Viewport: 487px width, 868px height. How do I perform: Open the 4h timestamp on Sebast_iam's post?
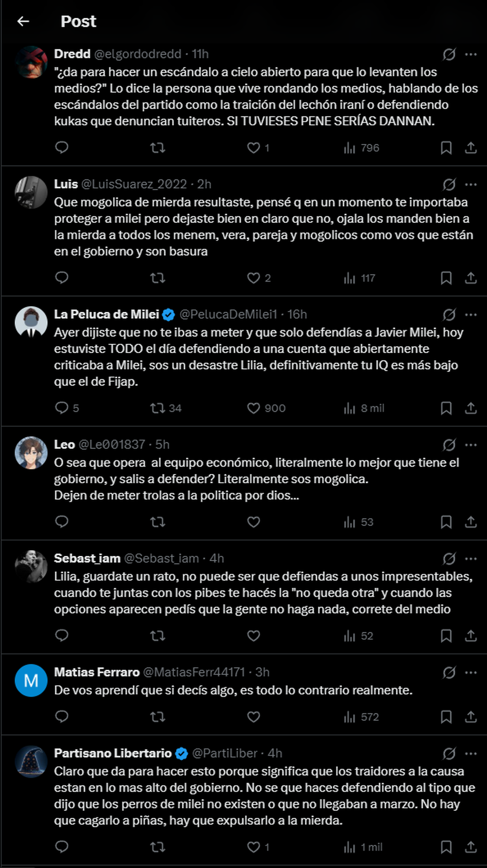[217, 558]
